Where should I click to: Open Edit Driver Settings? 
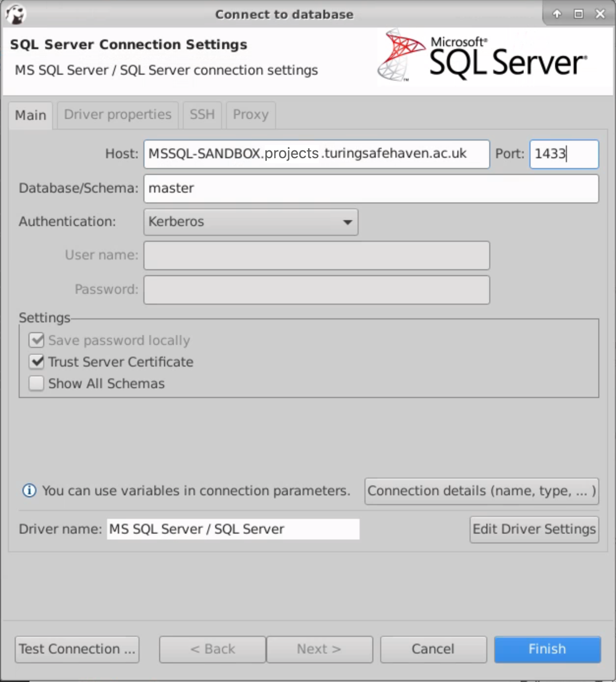534,529
